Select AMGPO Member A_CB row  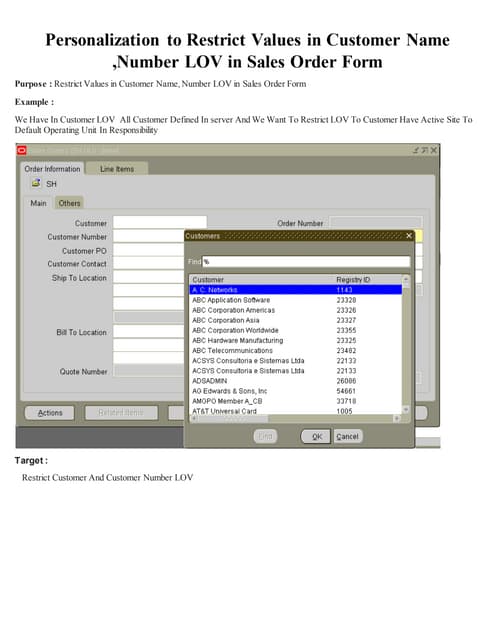click(x=296, y=401)
